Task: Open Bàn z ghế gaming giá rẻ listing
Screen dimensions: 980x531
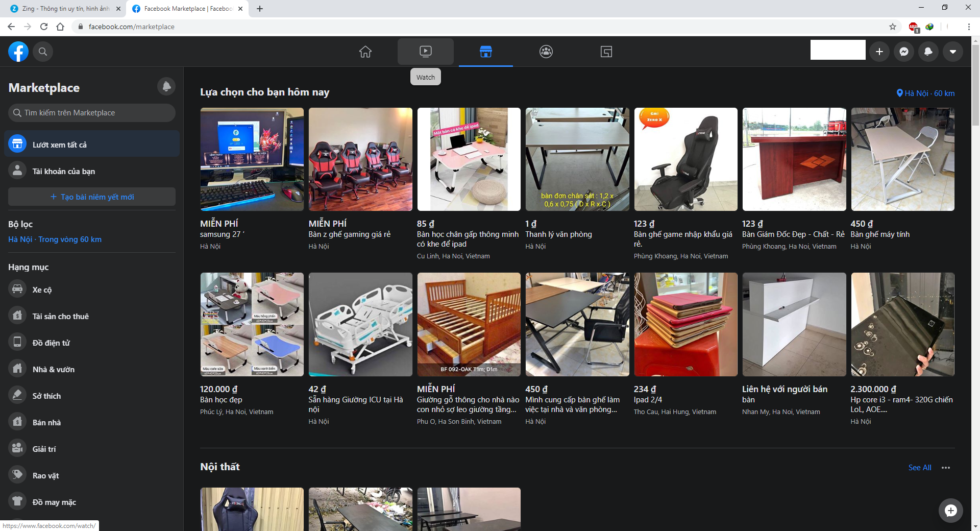Action: pos(360,159)
